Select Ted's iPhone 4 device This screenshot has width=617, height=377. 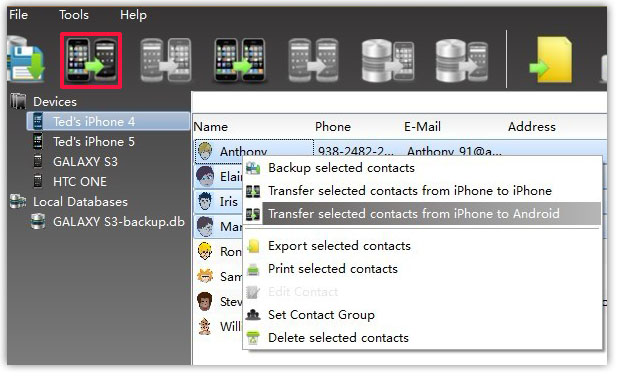pyautogui.click(x=108, y=121)
